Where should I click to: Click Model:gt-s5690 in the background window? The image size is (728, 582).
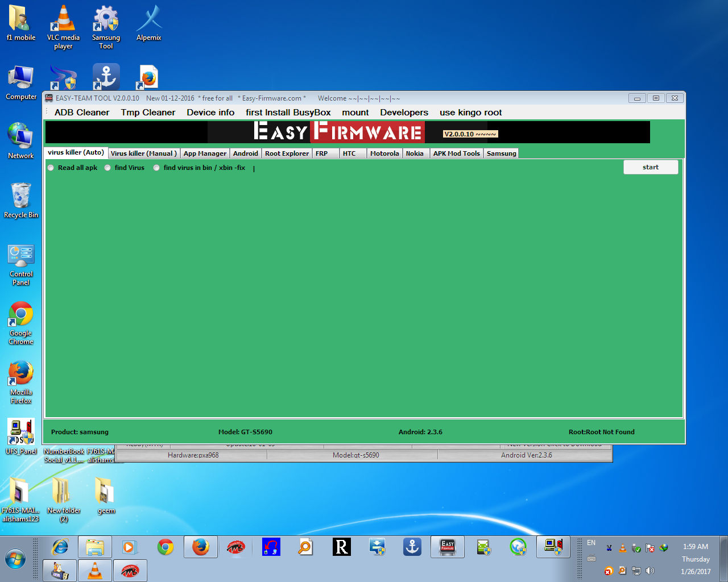[x=356, y=455]
